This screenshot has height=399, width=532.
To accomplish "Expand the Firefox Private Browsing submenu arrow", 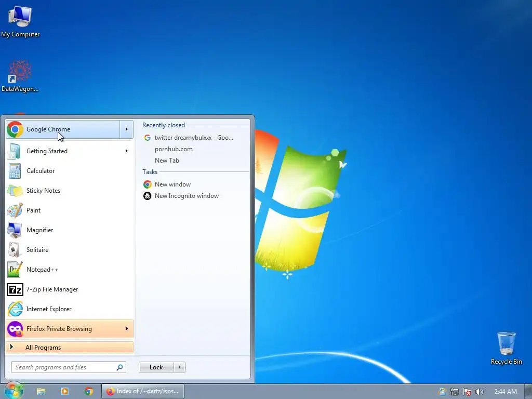I will [x=127, y=329].
